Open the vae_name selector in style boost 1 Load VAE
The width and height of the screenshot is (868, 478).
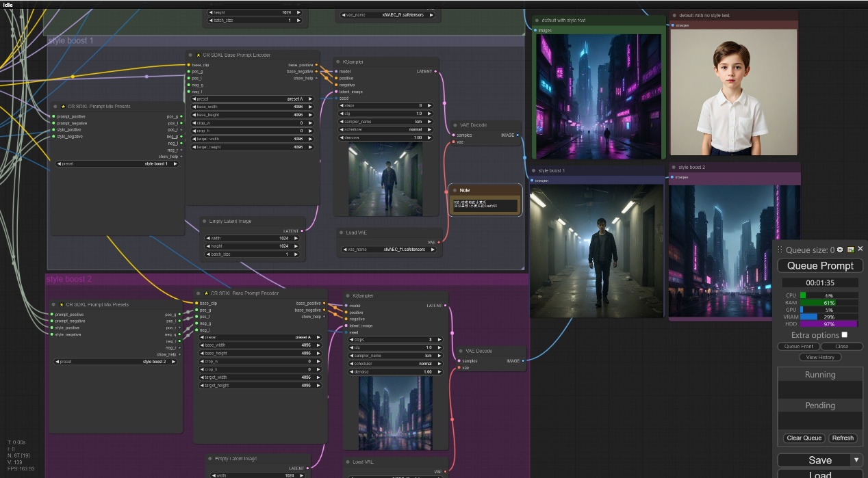point(390,250)
